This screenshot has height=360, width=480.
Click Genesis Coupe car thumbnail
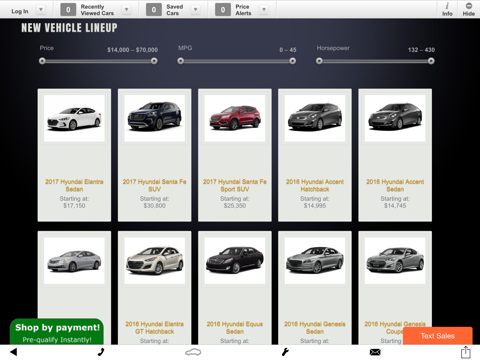point(395,261)
